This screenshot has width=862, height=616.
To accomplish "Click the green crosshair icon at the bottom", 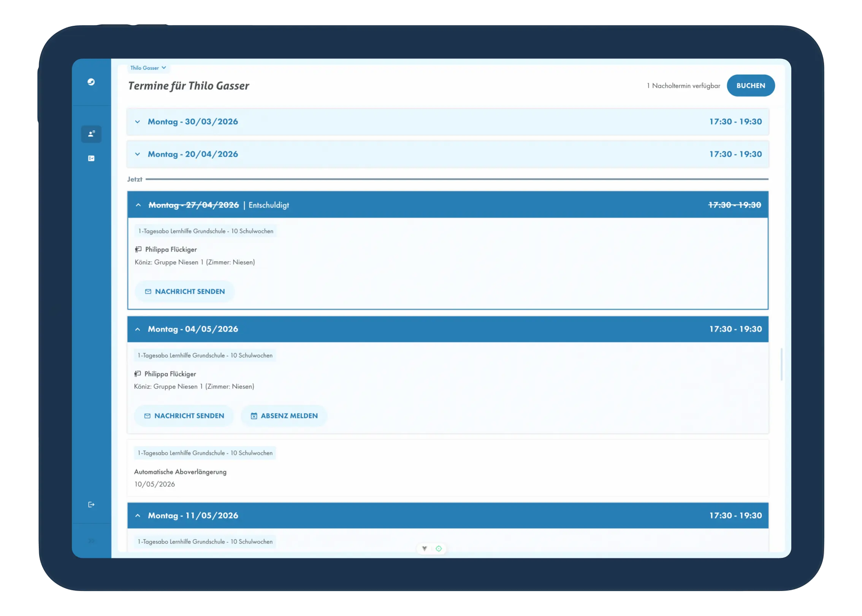I will [x=439, y=548].
